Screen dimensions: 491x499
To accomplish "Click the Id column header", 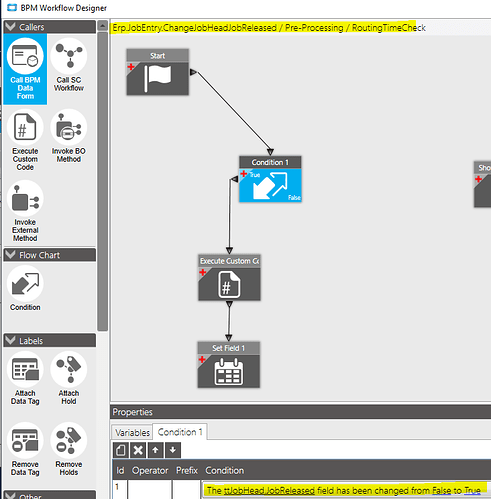I will pyautogui.click(x=120, y=470).
